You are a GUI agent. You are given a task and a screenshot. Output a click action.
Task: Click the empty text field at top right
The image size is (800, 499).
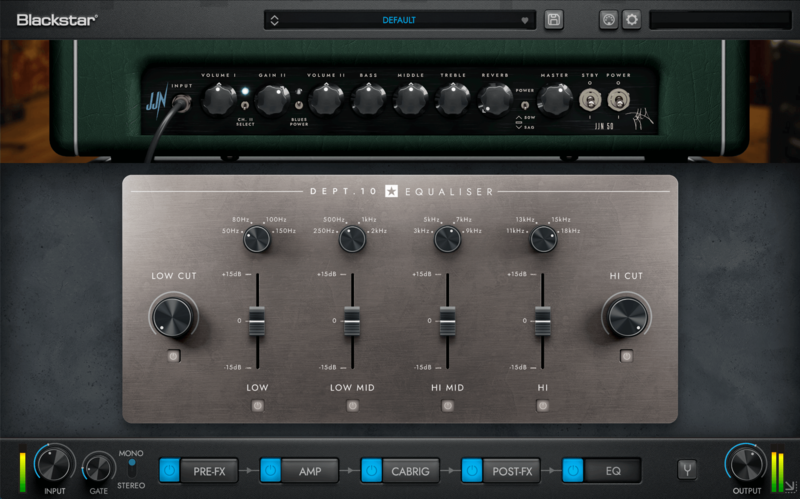(x=721, y=20)
